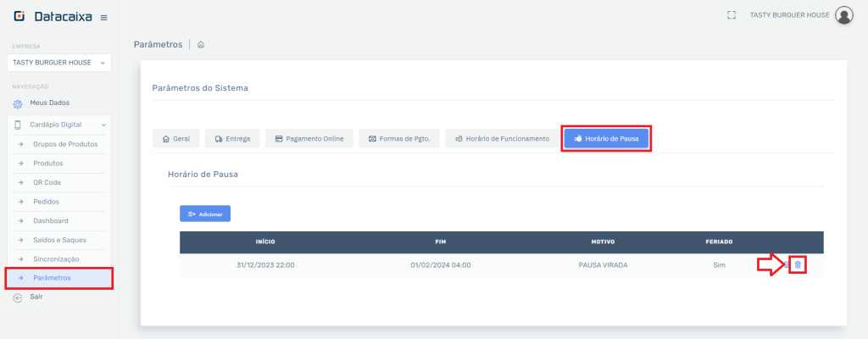Select the Formas de Pgto. tab
The image size is (868, 339).
click(399, 138)
